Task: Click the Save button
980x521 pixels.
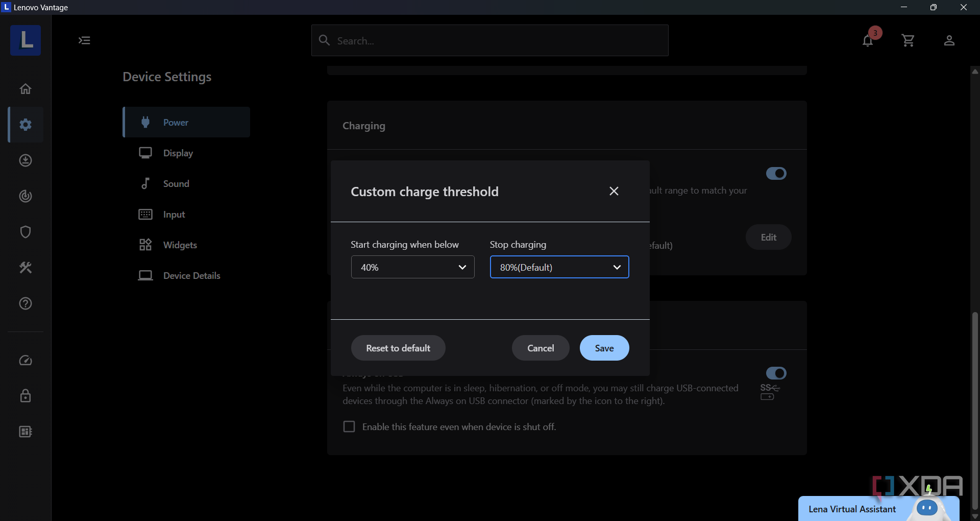Action: tap(604, 348)
